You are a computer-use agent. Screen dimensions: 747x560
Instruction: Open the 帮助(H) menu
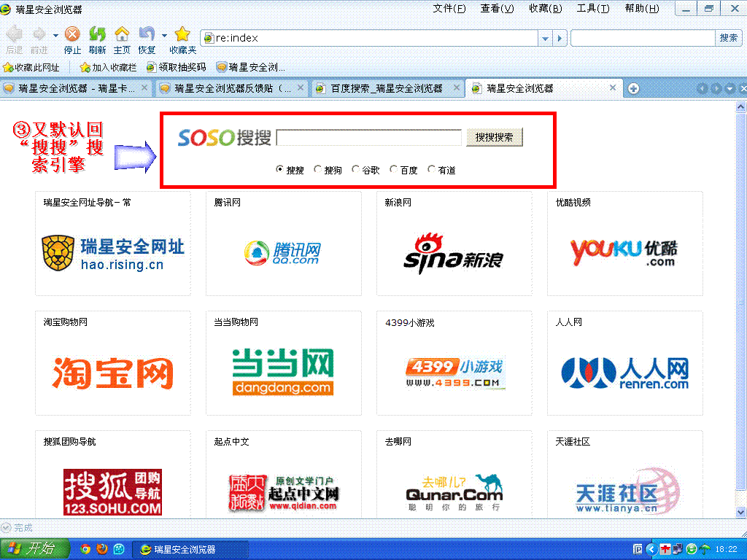642,9
